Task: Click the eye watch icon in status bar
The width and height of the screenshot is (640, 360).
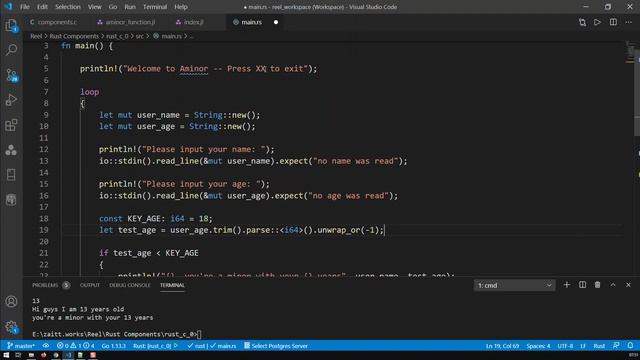Action: click(x=46, y=346)
